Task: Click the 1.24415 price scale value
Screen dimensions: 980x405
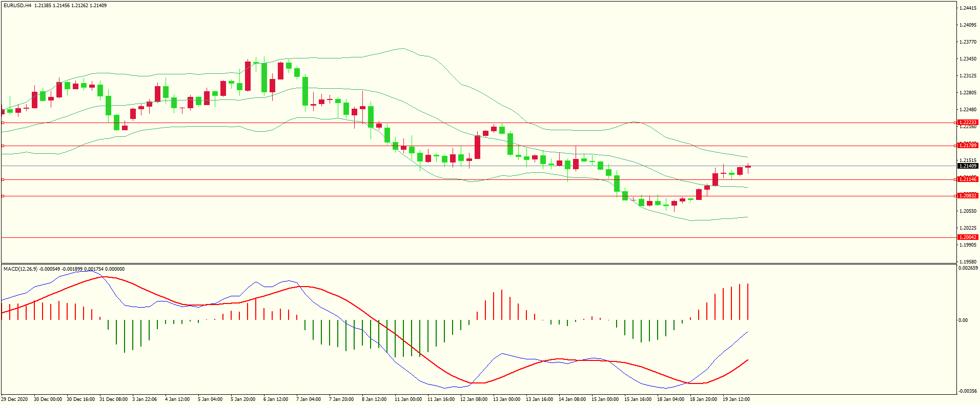Action: pos(967,8)
